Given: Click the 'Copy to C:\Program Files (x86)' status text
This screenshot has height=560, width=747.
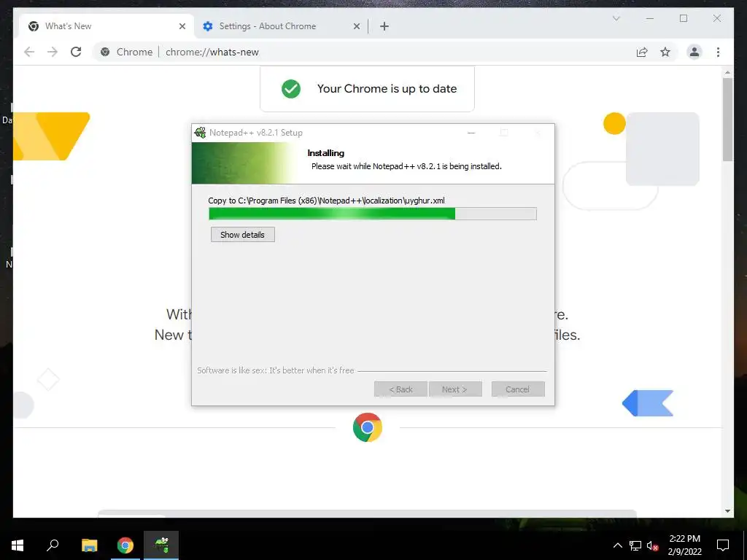Looking at the screenshot, I should tap(326, 201).
